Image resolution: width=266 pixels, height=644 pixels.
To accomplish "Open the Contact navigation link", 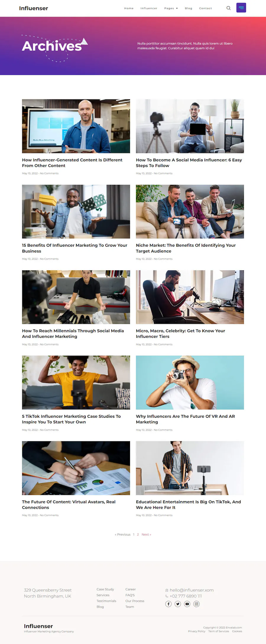I will tap(205, 8).
